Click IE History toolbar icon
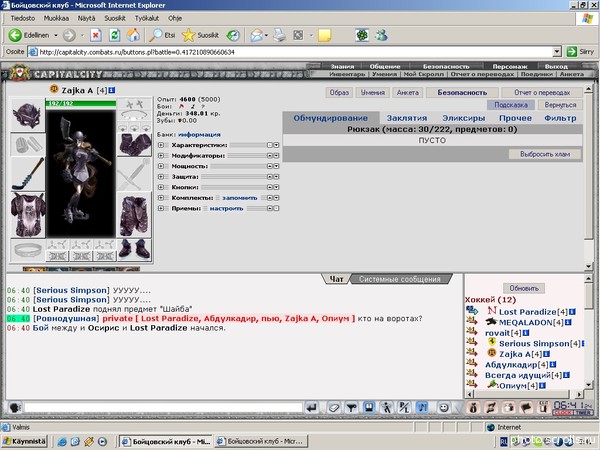This screenshot has height=450, width=600. coord(233,35)
